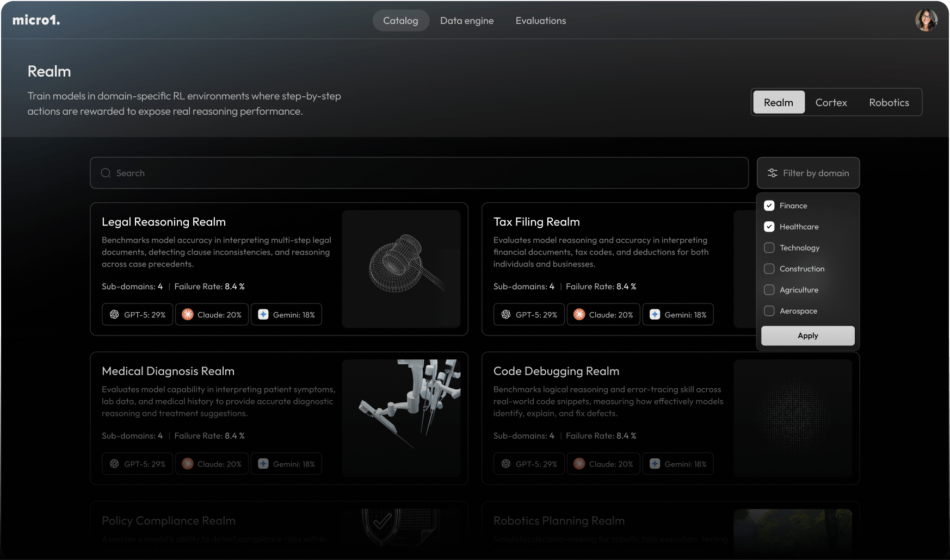Uncheck the Healthcare domain checkbox
The width and height of the screenshot is (950, 560).
coord(769,227)
